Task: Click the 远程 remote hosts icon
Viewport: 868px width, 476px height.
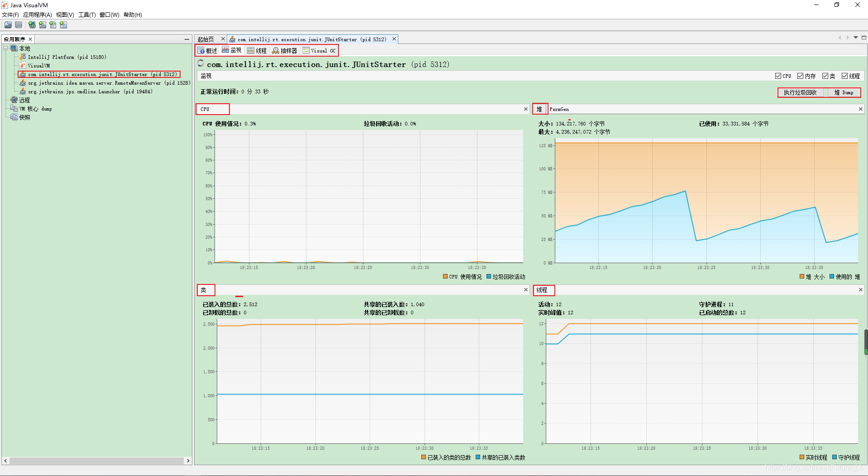Action: point(14,100)
